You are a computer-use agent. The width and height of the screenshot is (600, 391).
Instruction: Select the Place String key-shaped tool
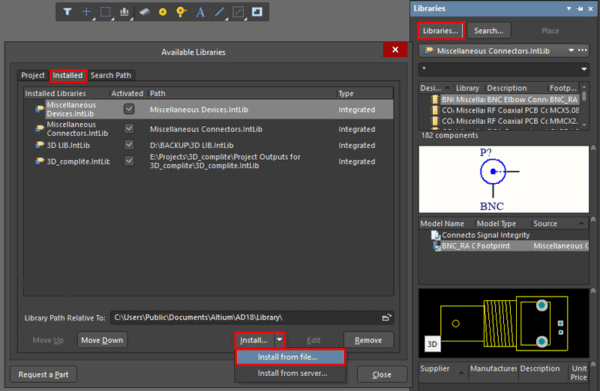click(181, 12)
